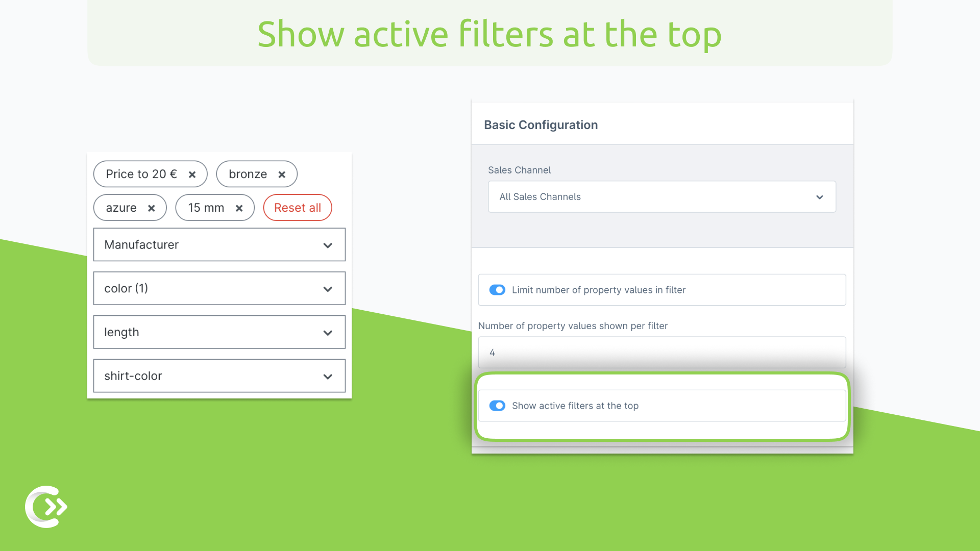Click the reset all filters button
The width and height of the screenshot is (980, 551).
297,207
